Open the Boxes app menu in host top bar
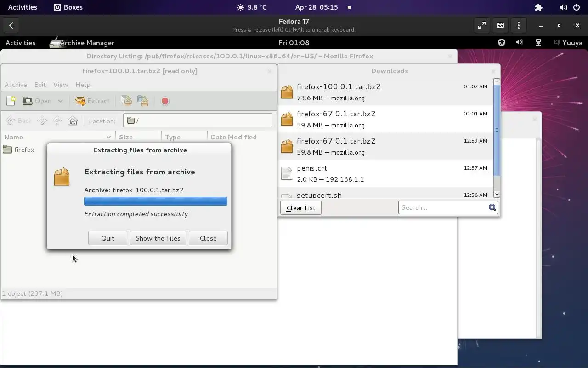 coord(68,7)
